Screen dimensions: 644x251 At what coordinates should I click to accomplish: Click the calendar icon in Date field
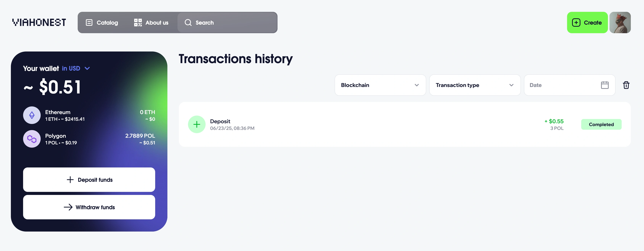pyautogui.click(x=604, y=85)
